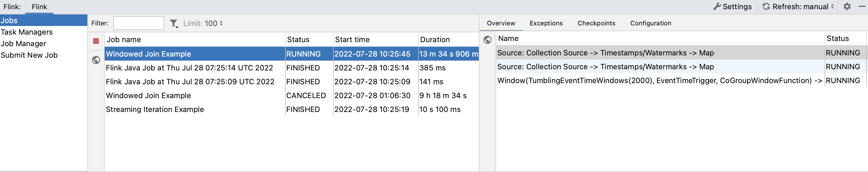868x172 pixels.
Task: Select the CANCELED Windowed Join Example row
Action: click(x=148, y=96)
